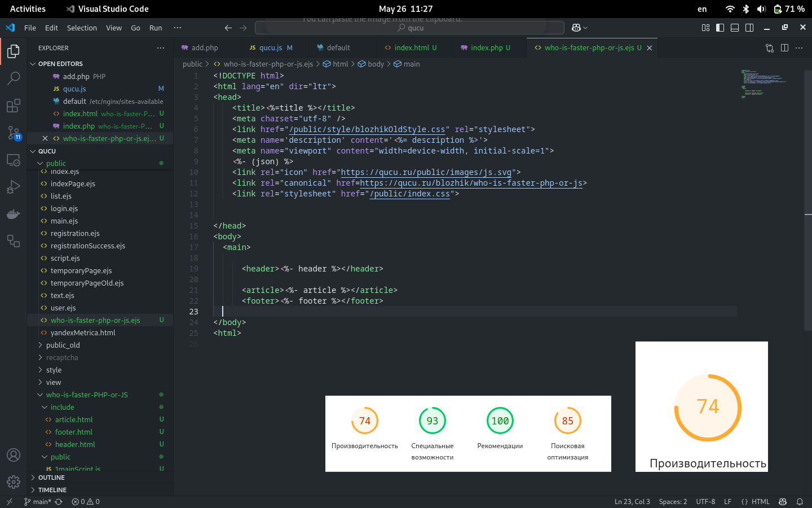Open the Accounts icon
This screenshot has height=508, width=812.
pos(14,455)
